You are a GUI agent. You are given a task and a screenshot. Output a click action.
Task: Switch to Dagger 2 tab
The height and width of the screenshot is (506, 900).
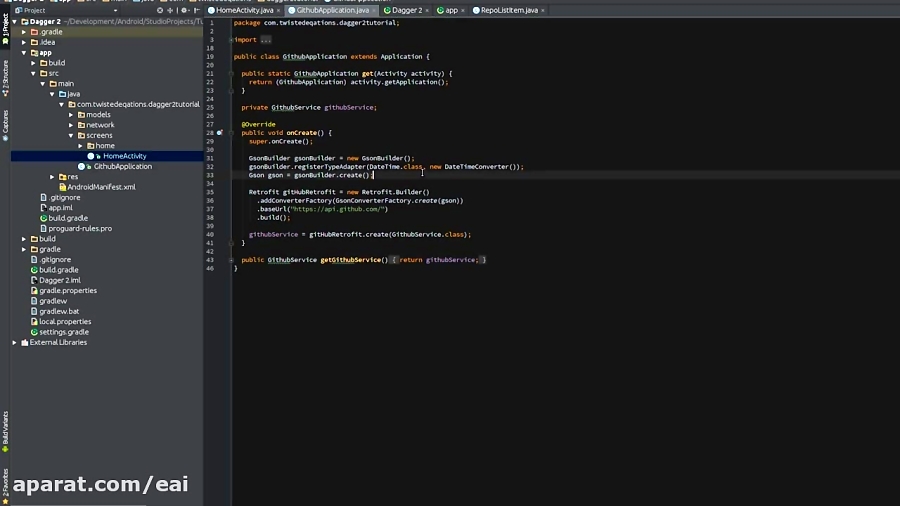coord(407,10)
